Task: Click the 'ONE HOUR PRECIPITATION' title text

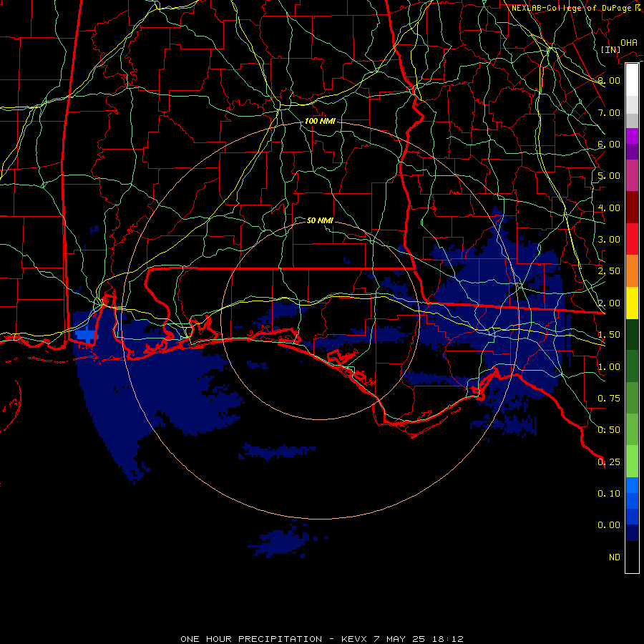Action: pos(251,639)
